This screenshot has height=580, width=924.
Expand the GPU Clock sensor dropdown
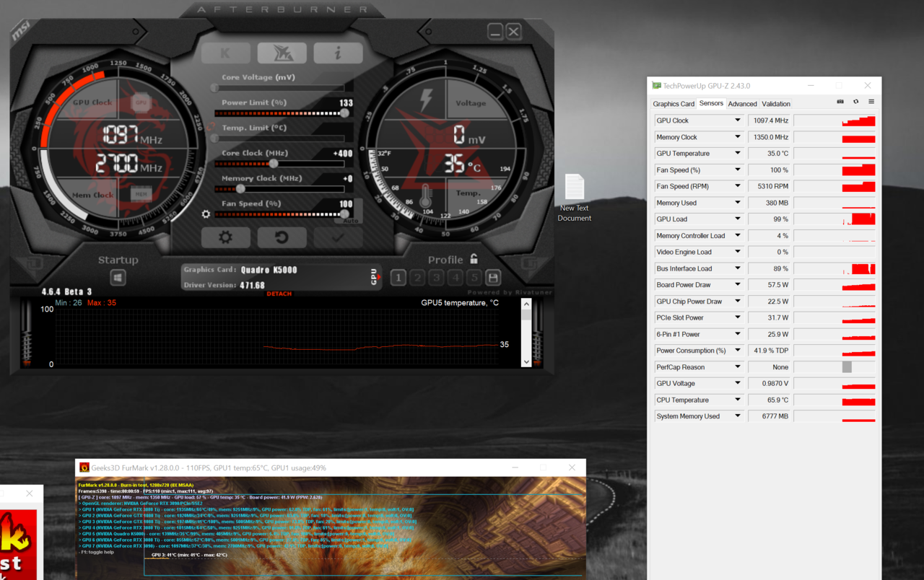pyautogui.click(x=737, y=120)
